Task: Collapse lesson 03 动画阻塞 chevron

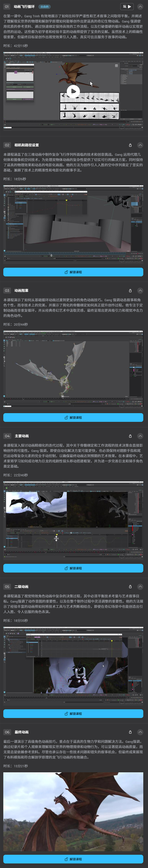Action: click(140, 291)
